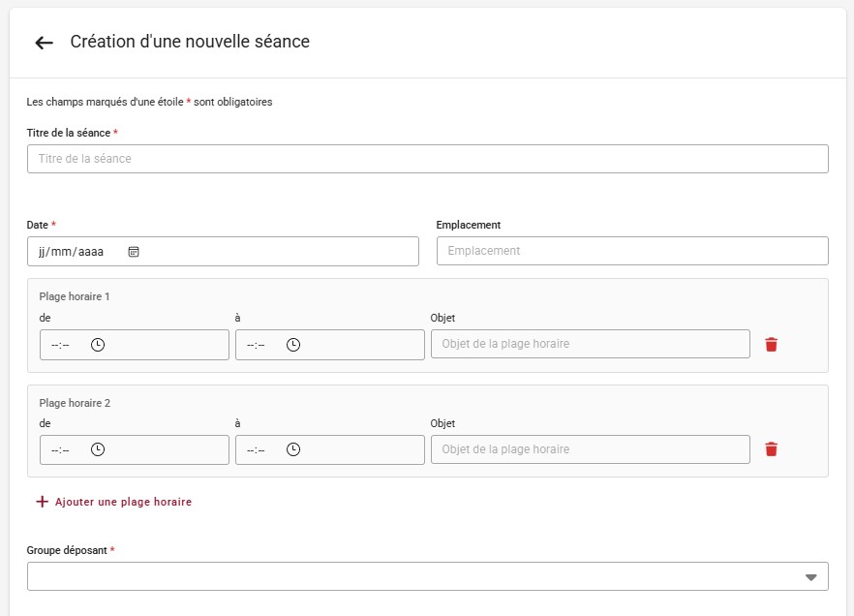Click the plus icon to add time slot

click(x=42, y=502)
